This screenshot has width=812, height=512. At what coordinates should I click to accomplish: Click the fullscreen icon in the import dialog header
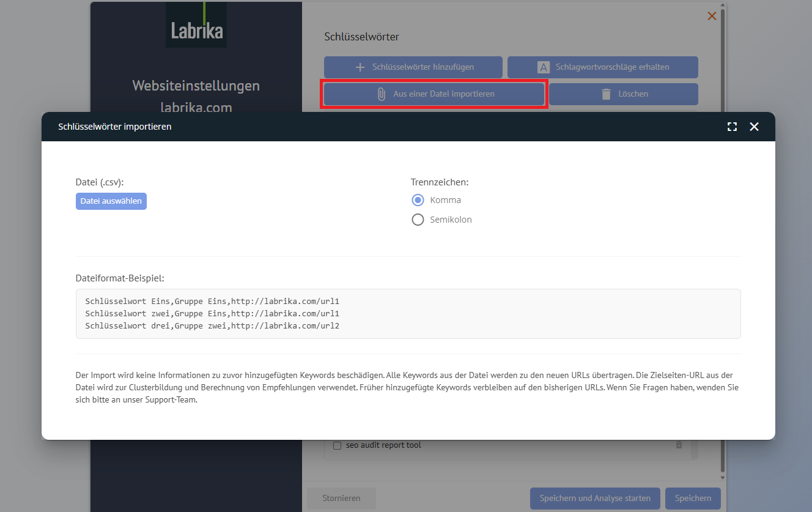(732, 127)
